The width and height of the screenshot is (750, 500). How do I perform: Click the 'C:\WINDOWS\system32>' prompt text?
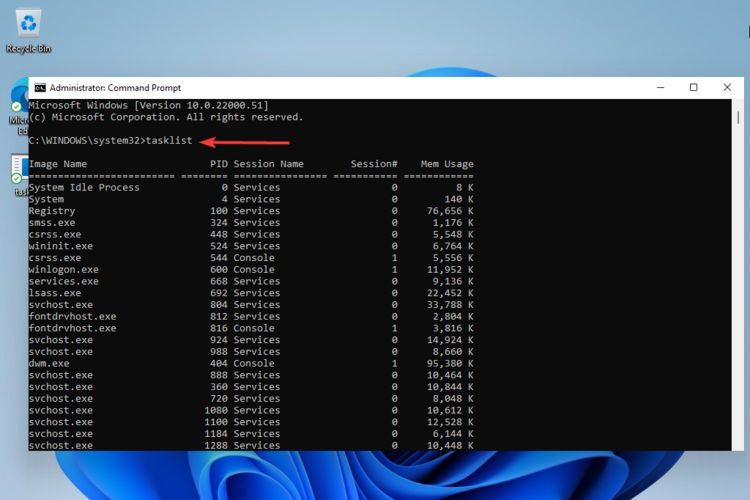click(x=87, y=141)
